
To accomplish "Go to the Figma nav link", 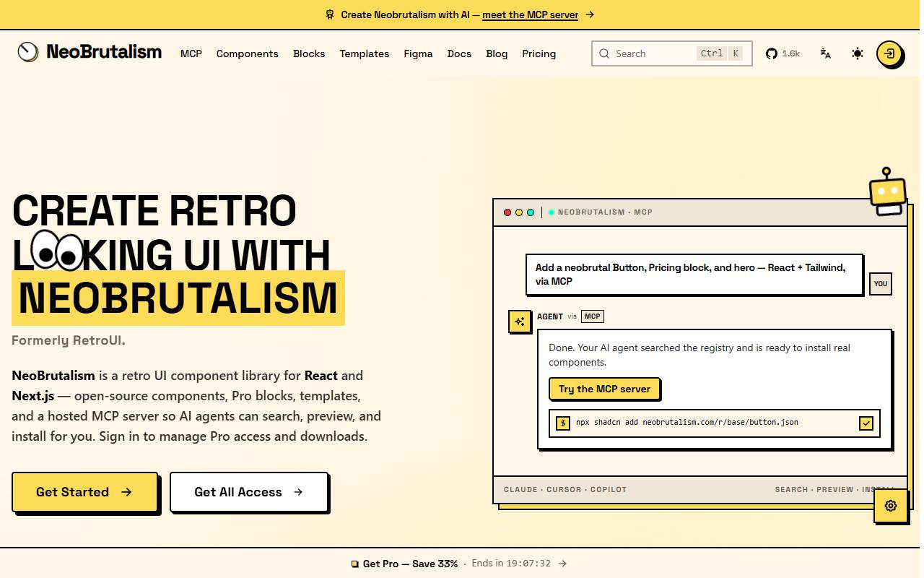I will click(x=419, y=53).
